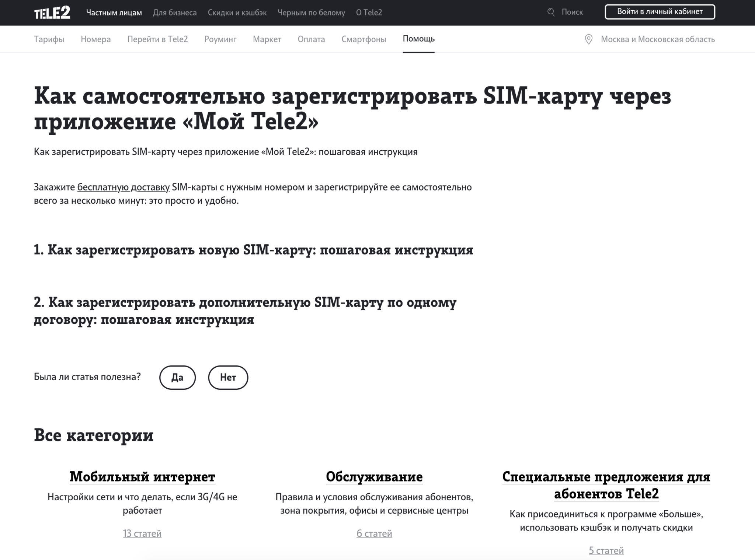The width and height of the screenshot is (755, 560).
Task: Click the 6 статей link
Action: [374, 533]
